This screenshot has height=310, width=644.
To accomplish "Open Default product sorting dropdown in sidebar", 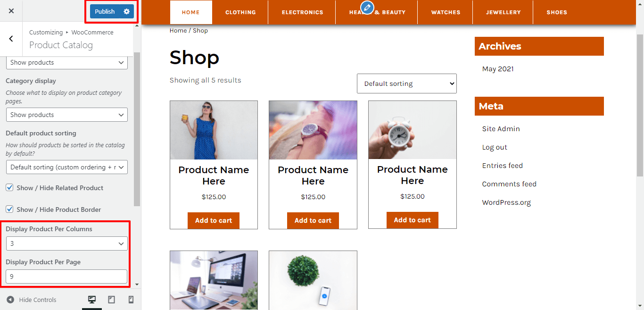I will tap(66, 167).
